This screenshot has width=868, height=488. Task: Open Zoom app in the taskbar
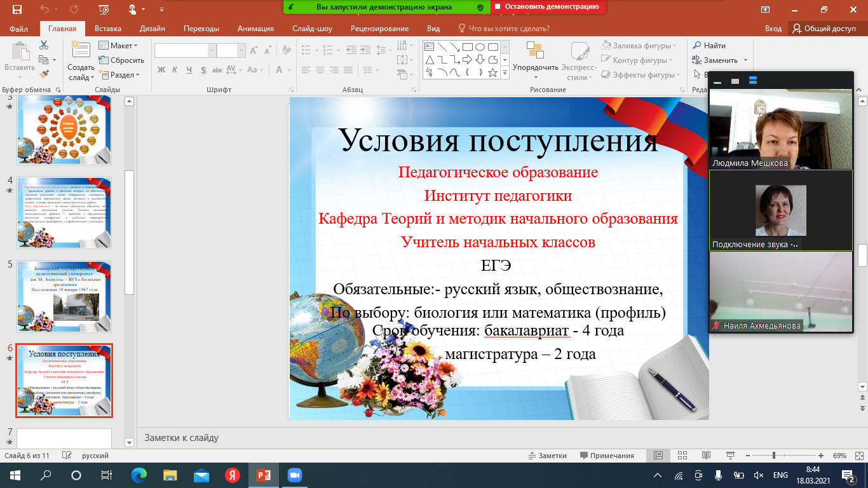[x=294, y=475]
